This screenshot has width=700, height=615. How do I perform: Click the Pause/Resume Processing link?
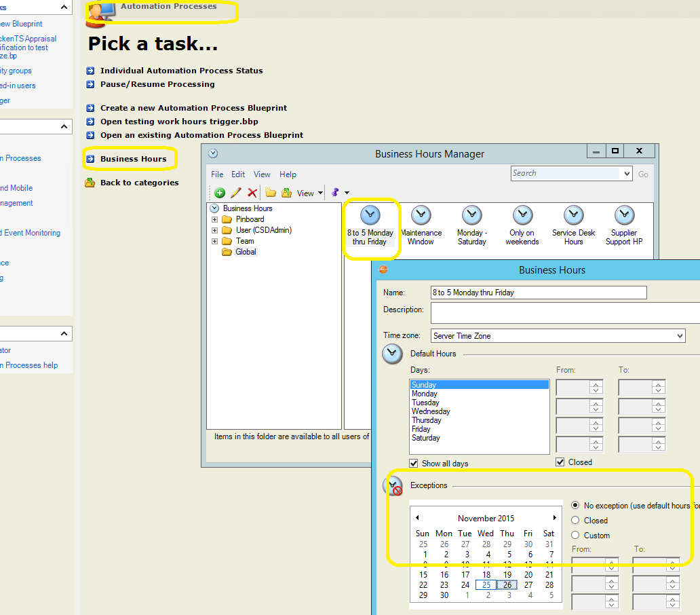pyautogui.click(x=157, y=84)
